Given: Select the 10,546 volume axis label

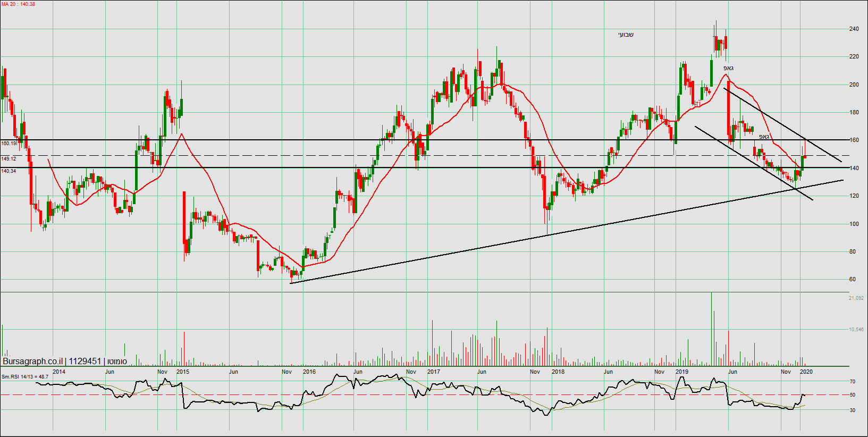Looking at the screenshot, I should [856, 330].
